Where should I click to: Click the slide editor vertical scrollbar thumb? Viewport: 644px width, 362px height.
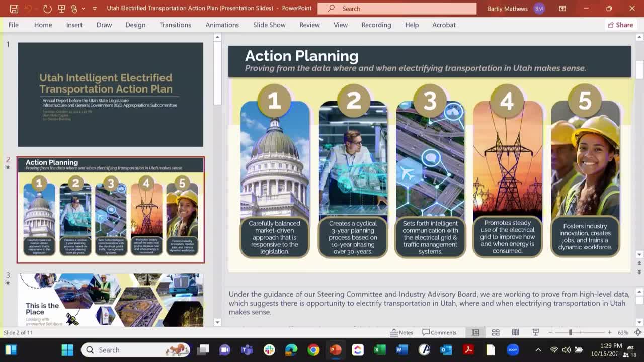(x=639, y=69)
